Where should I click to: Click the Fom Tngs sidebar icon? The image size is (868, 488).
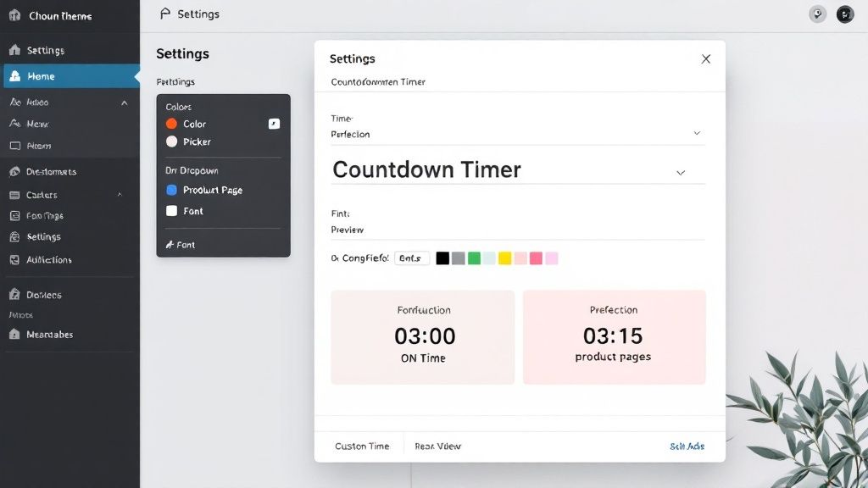click(15, 216)
